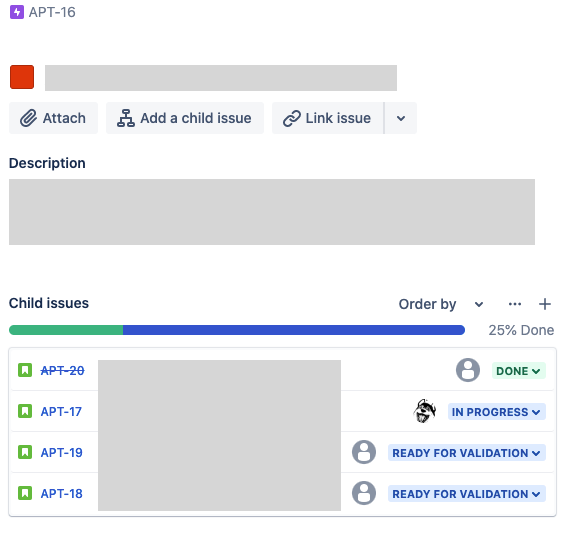Change the DONE status of APT-20
The width and height of the screenshot is (577, 549).
518,371
